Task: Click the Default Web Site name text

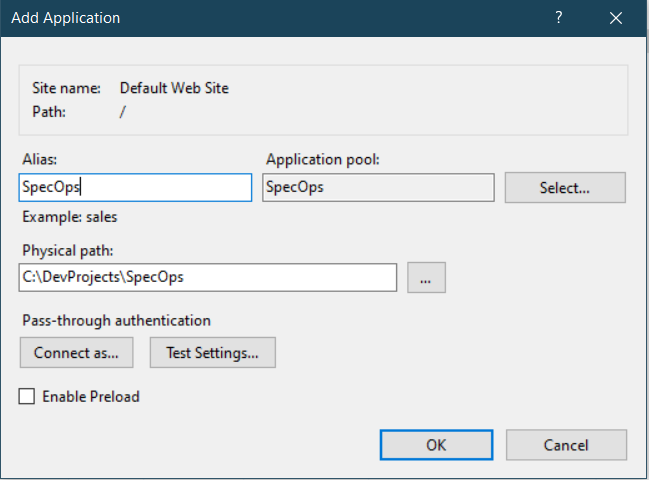Action: click(174, 88)
